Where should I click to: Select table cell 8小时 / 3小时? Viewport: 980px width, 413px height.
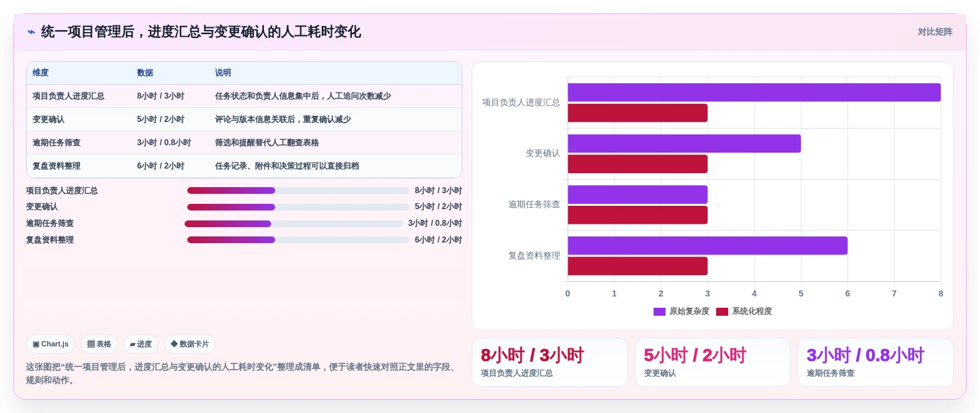(x=161, y=96)
